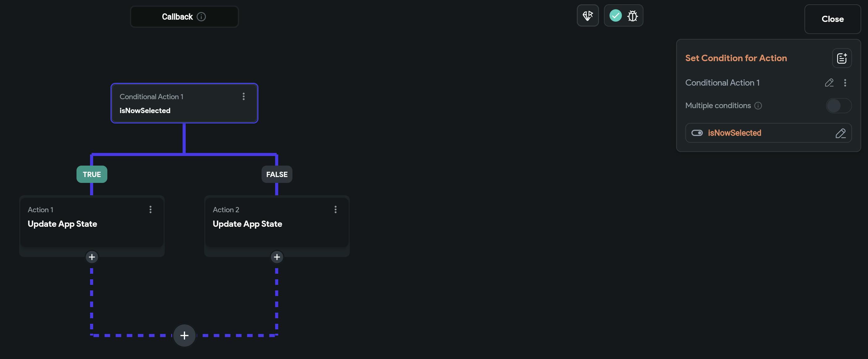Click large plus button at merge point

coord(184,336)
